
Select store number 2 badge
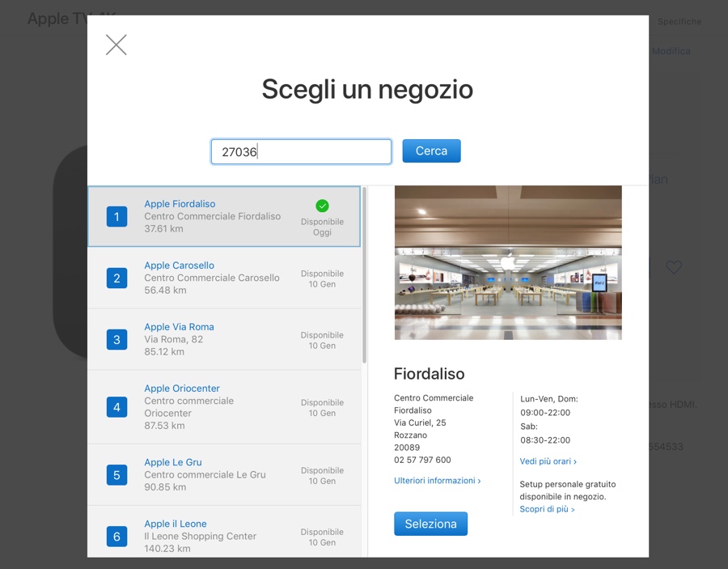[x=117, y=278]
